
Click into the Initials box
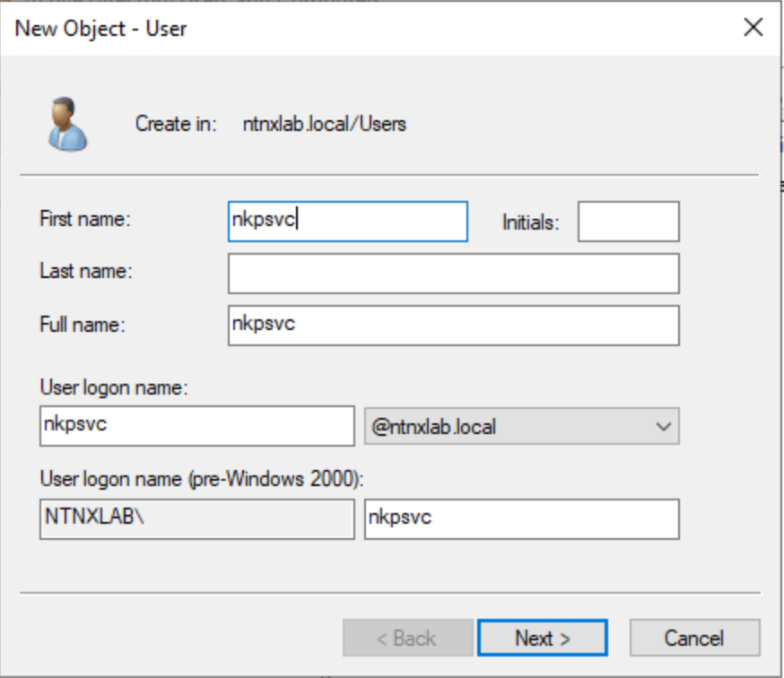[628, 222]
